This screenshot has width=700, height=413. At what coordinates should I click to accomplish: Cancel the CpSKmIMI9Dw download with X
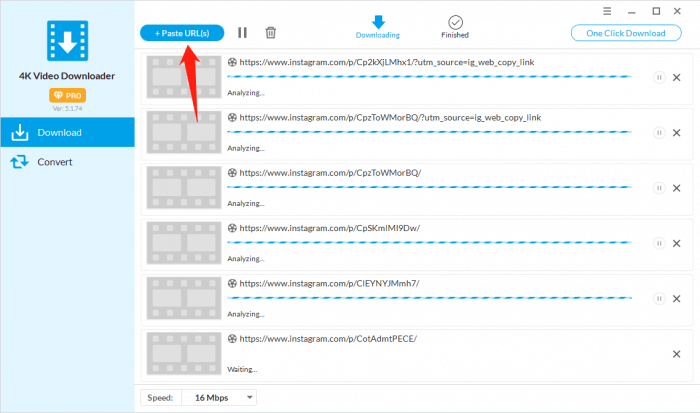coord(677,243)
